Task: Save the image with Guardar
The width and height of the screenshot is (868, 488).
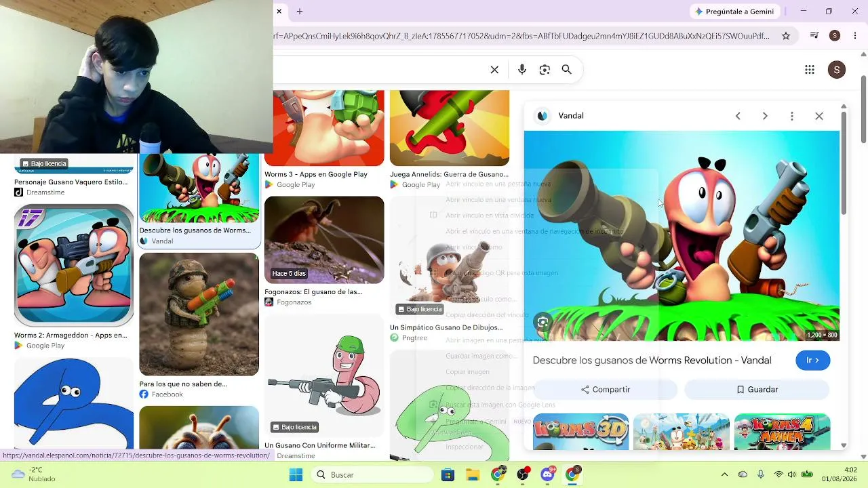Action: point(757,390)
